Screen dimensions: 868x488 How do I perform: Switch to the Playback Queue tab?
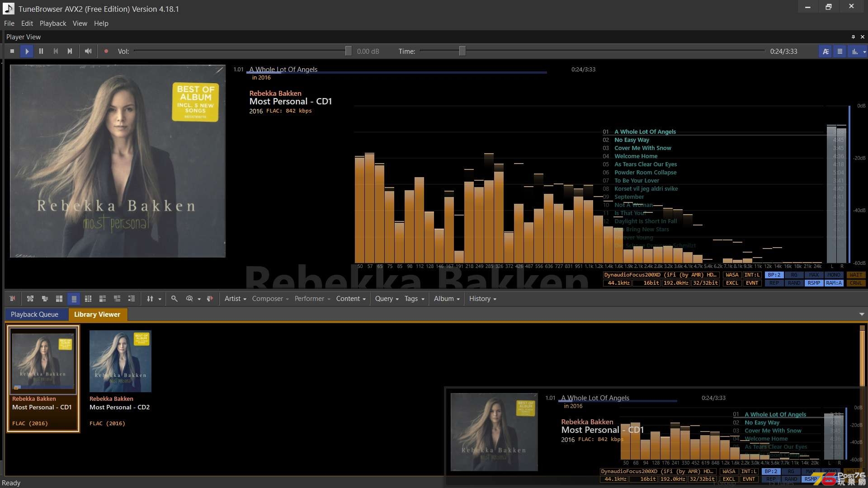pyautogui.click(x=35, y=314)
